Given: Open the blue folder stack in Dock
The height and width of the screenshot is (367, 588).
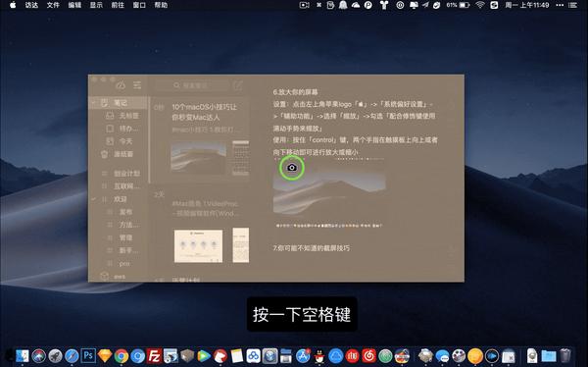Looking at the screenshot, I should tap(549, 355).
